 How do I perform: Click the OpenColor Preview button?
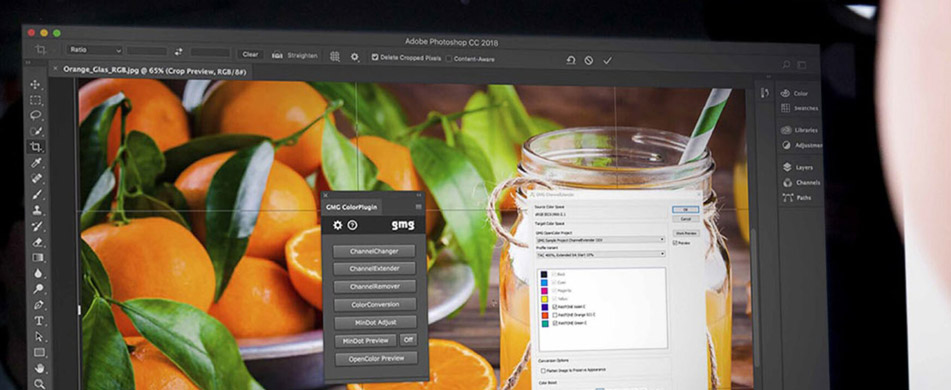coord(376,359)
